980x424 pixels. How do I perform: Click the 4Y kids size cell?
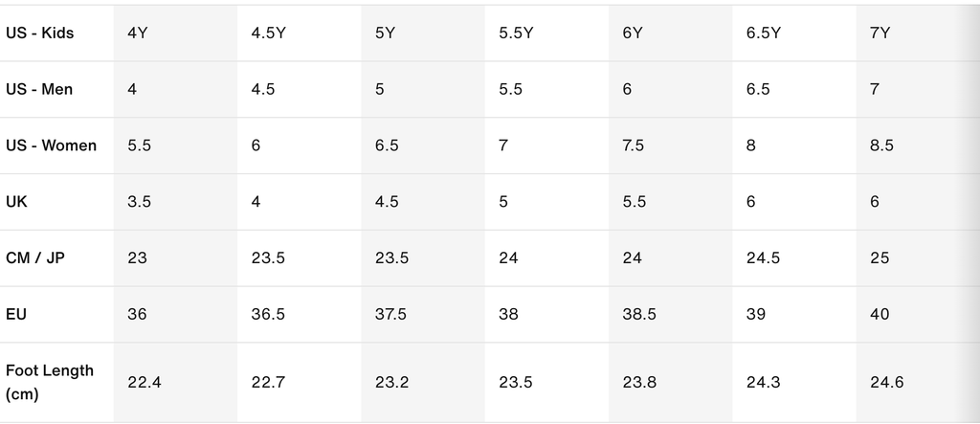138,33
